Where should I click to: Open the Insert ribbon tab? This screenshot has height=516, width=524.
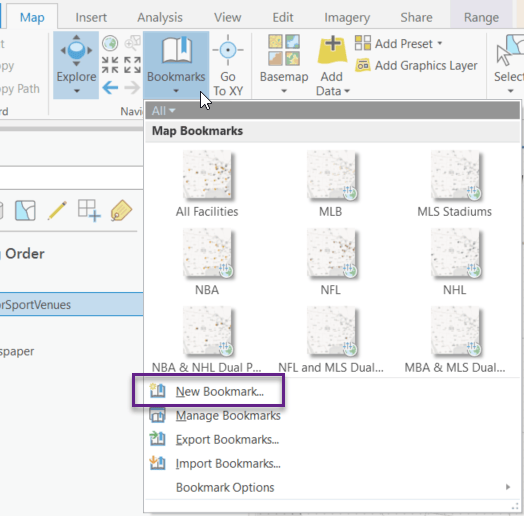pyautogui.click(x=91, y=17)
